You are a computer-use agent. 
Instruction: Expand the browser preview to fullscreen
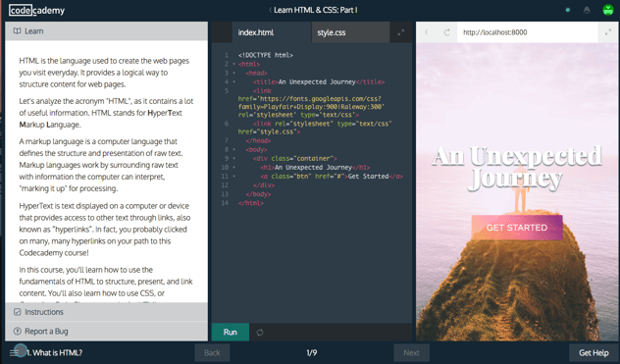click(608, 32)
